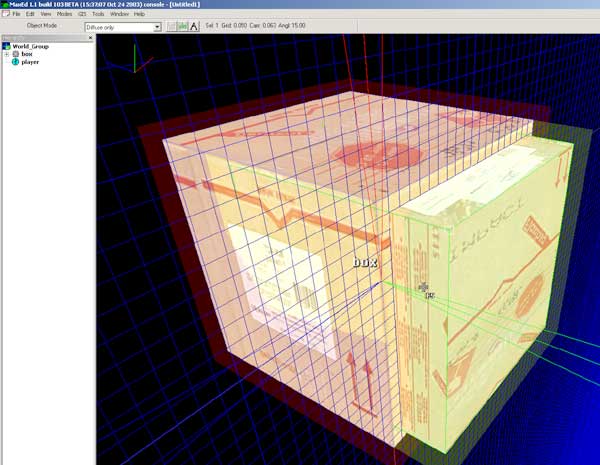Open the File menu
The image size is (600, 465).
[16, 14]
